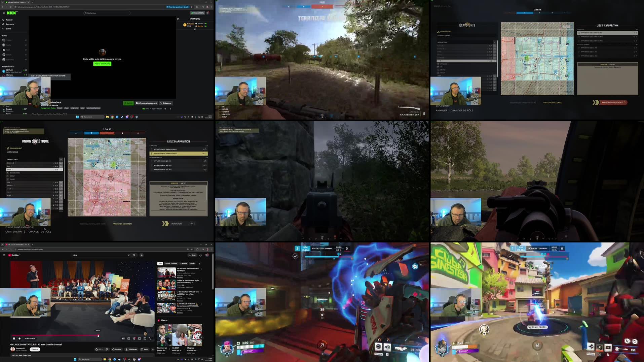Click the YouTube notifications bell
This screenshot has height=362, width=644.
[200, 255]
